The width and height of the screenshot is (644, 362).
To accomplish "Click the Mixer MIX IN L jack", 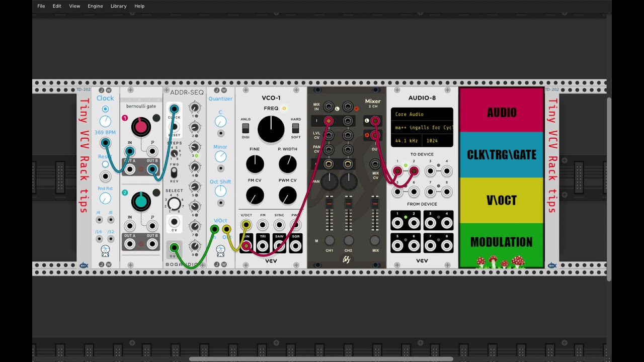I will point(329,106).
